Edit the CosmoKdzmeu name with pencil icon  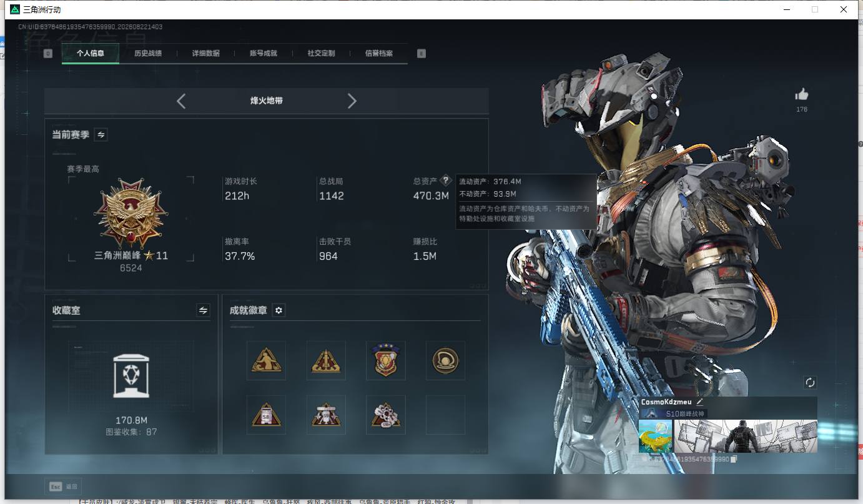(699, 402)
